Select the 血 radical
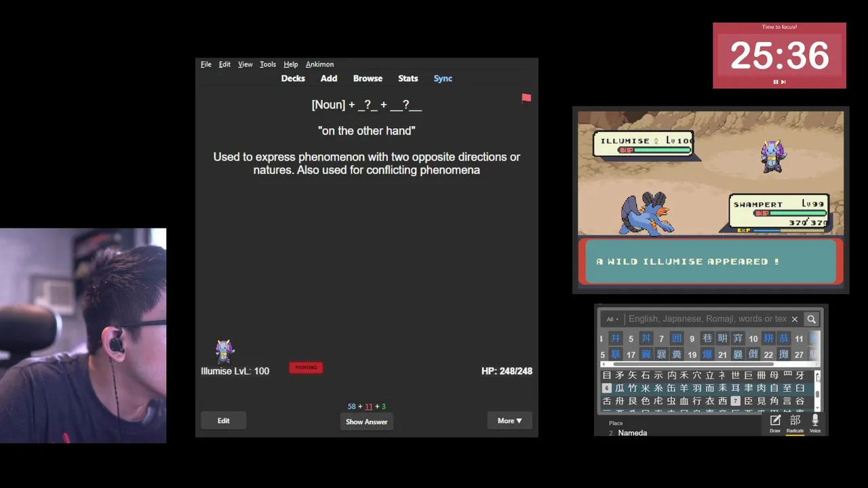 click(684, 401)
